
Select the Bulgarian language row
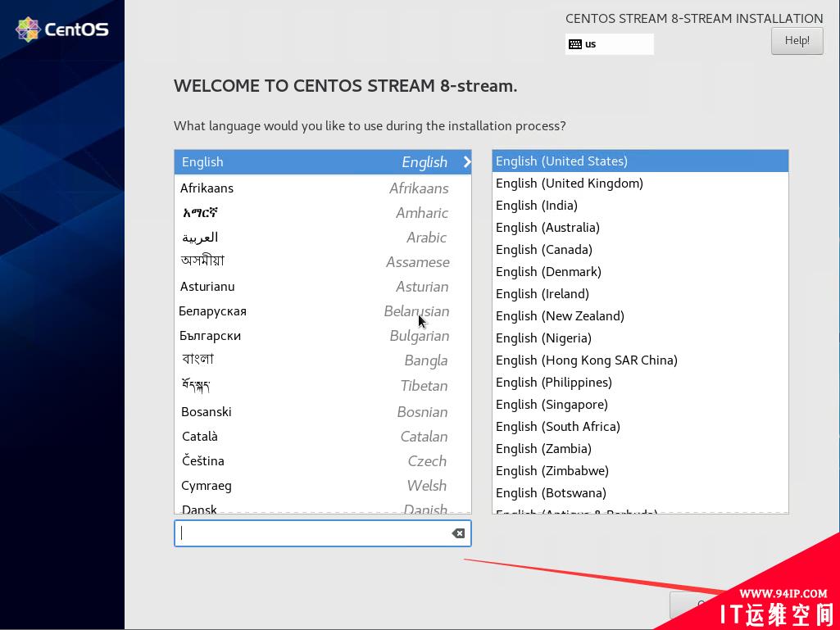pyautogui.click(x=323, y=336)
